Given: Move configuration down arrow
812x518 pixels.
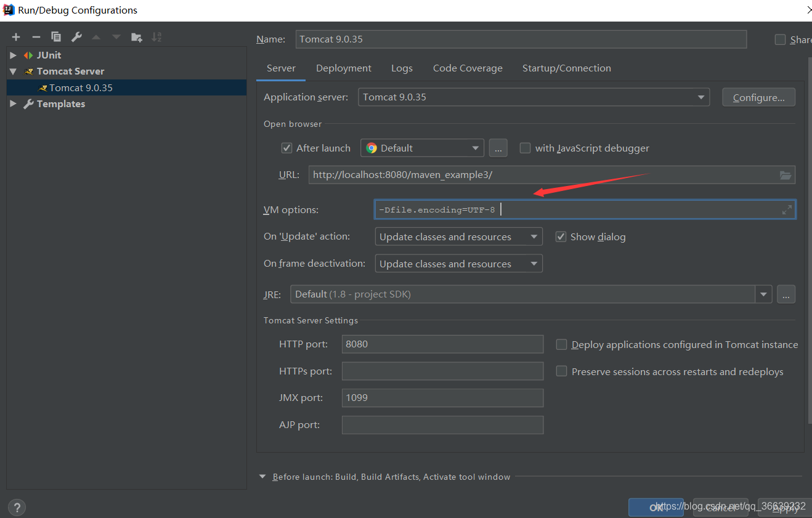Looking at the screenshot, I should (x=116, y=37).
